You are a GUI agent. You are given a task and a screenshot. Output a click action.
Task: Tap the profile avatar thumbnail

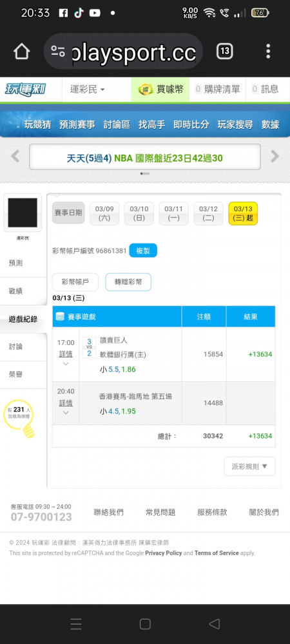point(23,213)
